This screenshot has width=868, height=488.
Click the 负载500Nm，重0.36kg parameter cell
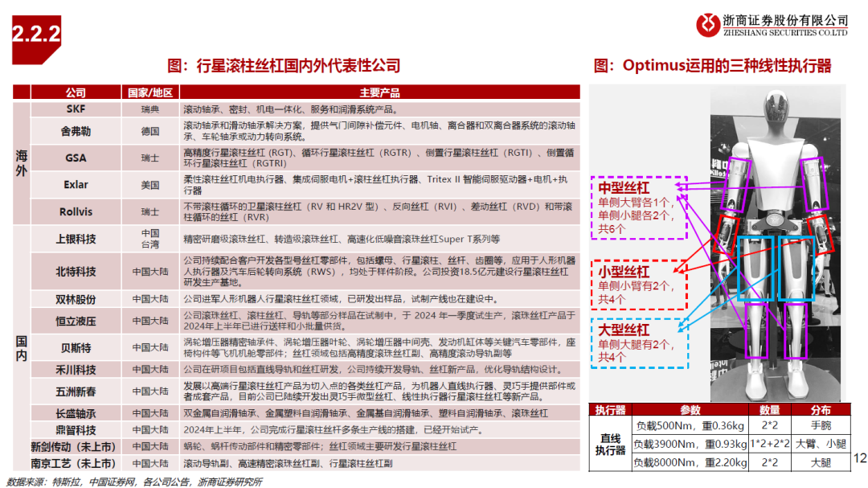pos(690,425)
